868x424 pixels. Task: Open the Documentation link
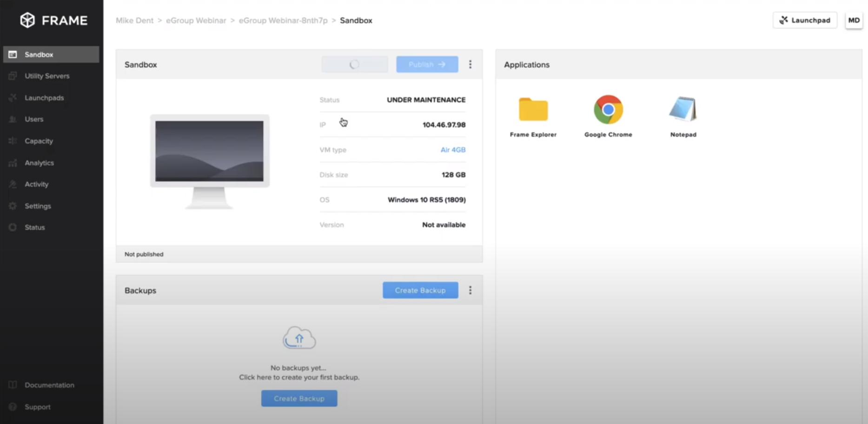coord(49,385)
